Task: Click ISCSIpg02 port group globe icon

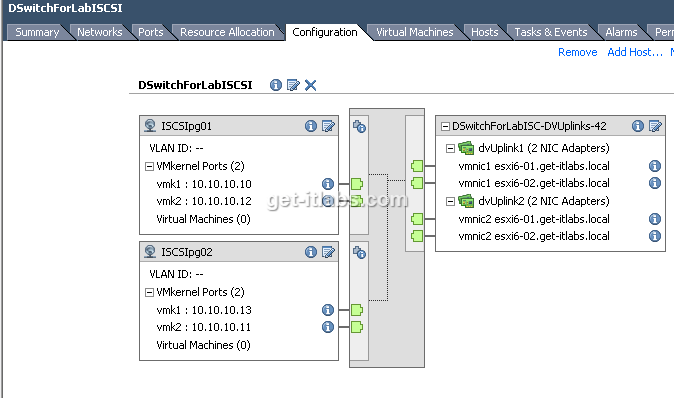Action: tap(150, 251)
